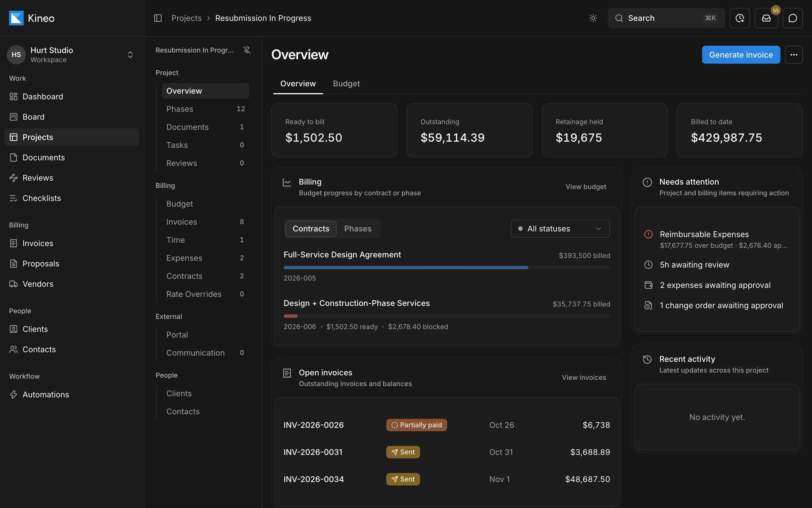812x508 pixels.
Task: Open Contracts in project navigation
Action: coord(205,276)
